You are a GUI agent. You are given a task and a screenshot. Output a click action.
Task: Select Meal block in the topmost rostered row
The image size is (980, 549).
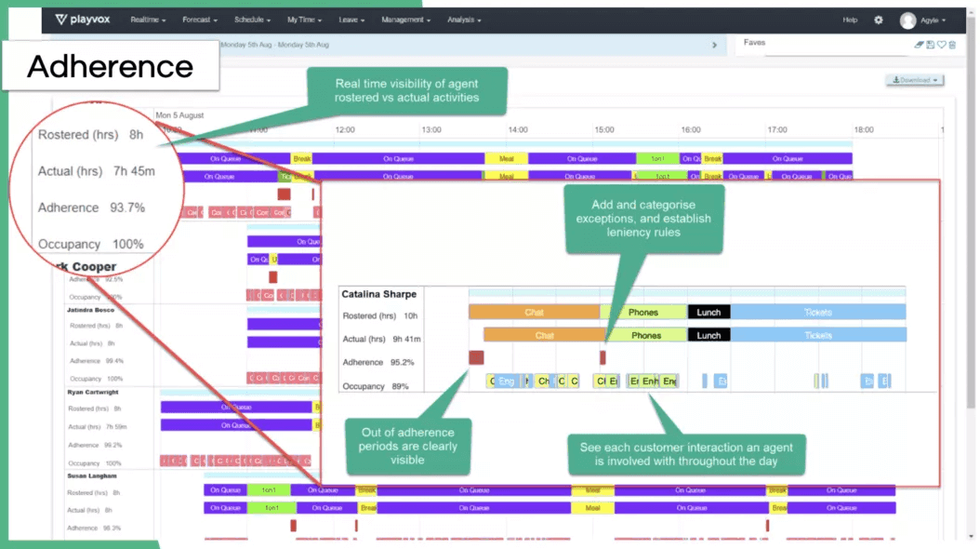point(506,159)
